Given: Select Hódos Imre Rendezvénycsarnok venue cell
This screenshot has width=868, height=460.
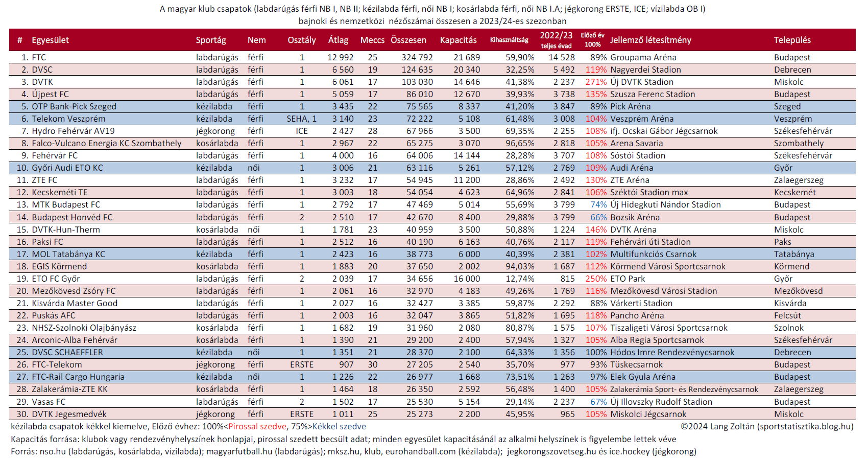Looking at the screenshot, I should tap(672, 352).
